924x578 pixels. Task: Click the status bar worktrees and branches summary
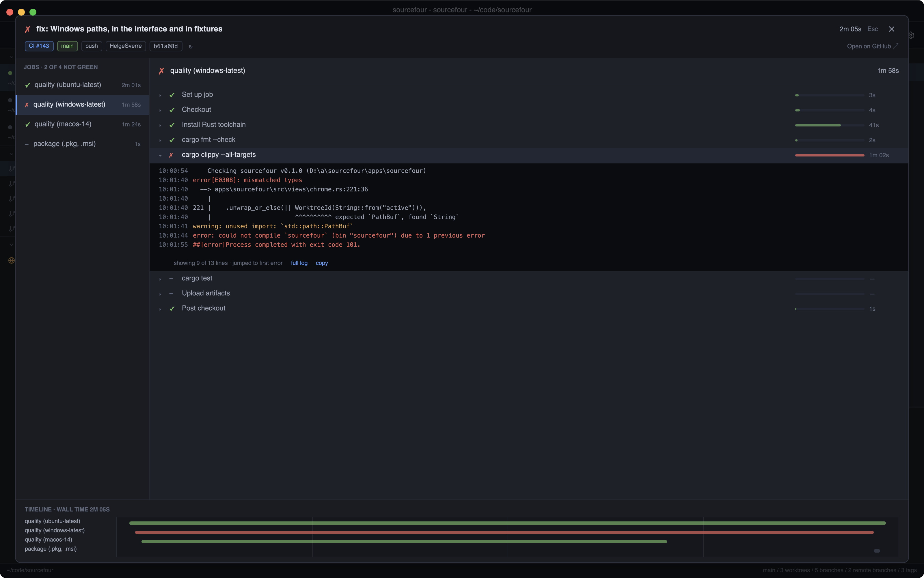[839, 570]
